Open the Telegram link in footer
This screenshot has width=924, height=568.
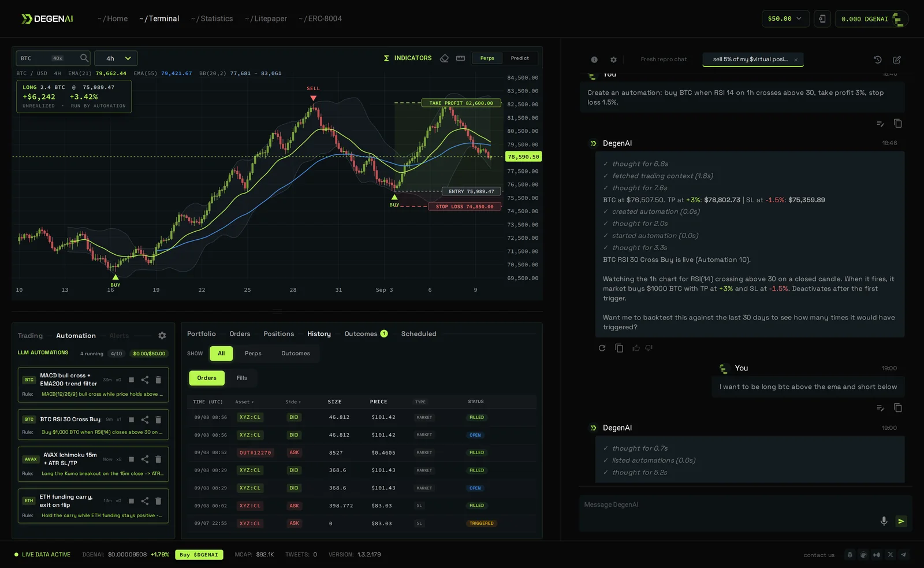[903, 555]
